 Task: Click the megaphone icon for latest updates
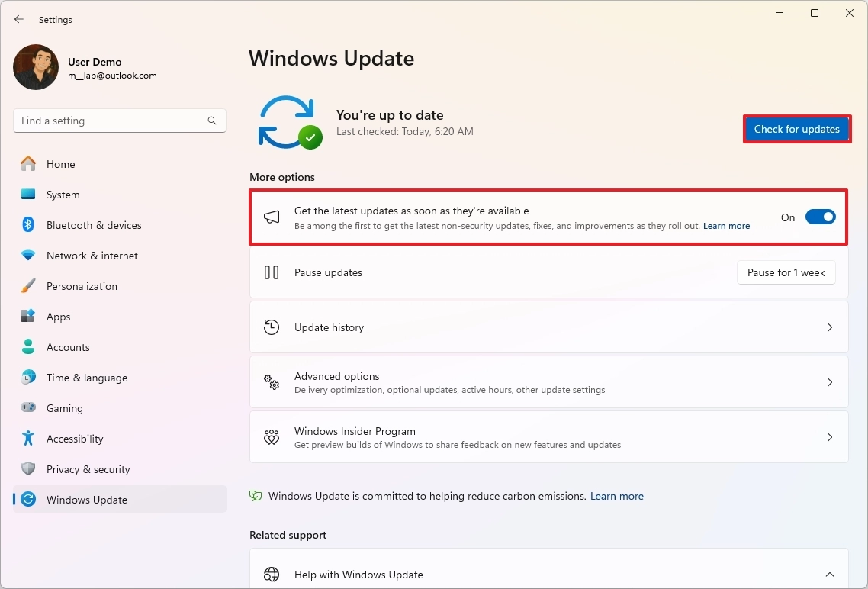(x=272, y=217)
